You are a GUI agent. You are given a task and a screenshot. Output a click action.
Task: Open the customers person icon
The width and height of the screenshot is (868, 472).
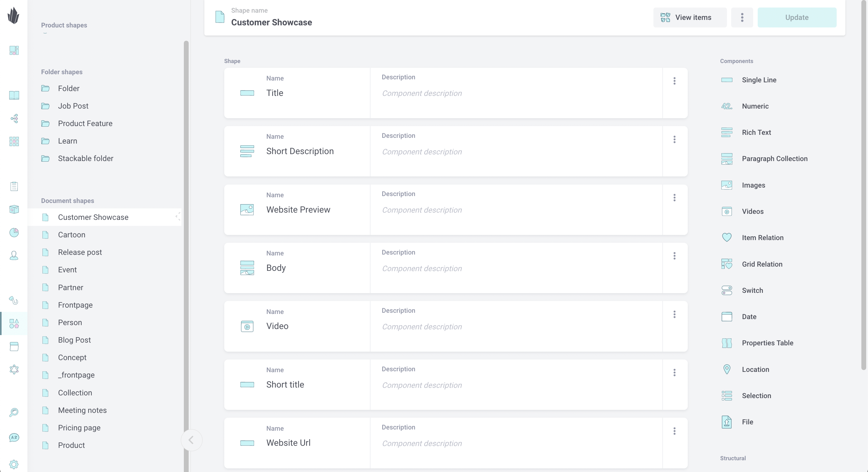(14, 255)
